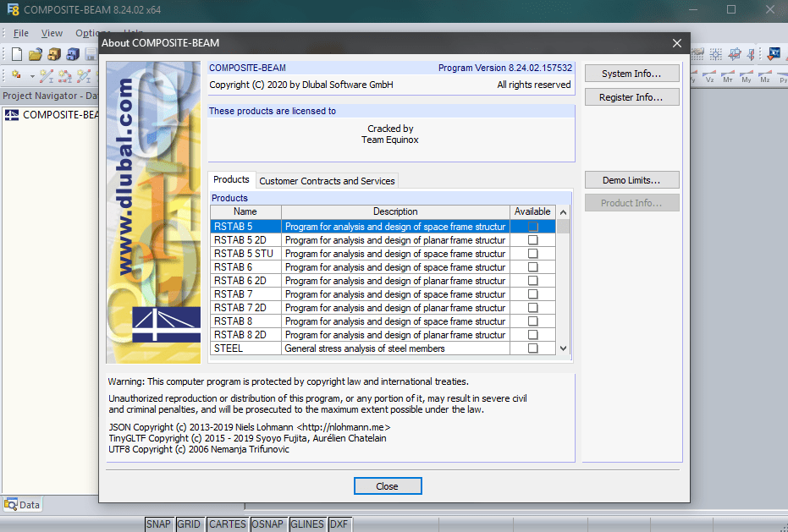Show My bending moment diagram
The image size is (788, 532).
point(747,76)
